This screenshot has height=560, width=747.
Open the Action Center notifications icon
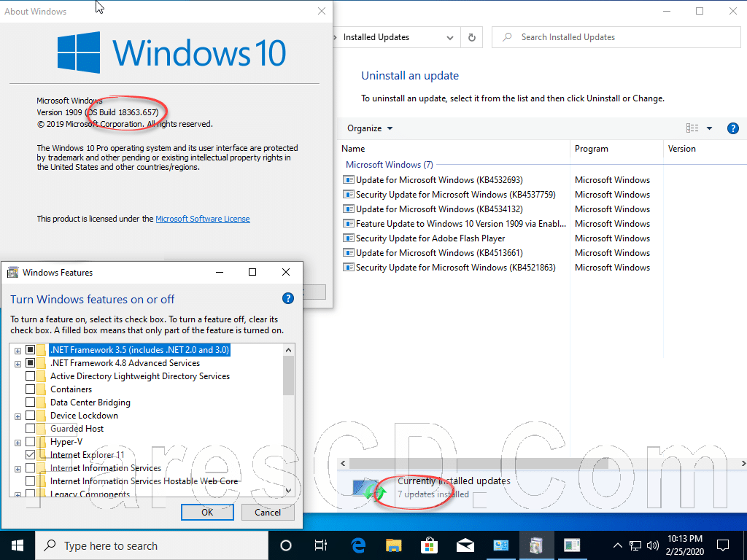(x=723, y=545)
